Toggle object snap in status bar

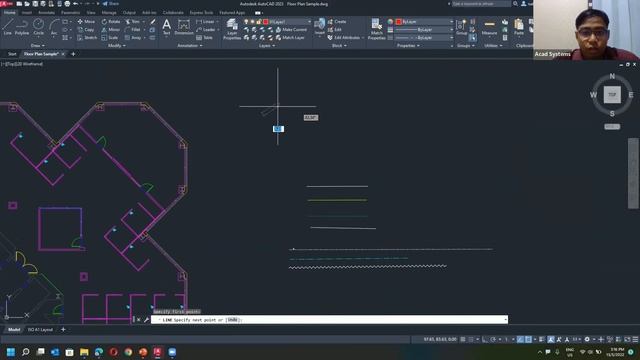coord(528,339)
